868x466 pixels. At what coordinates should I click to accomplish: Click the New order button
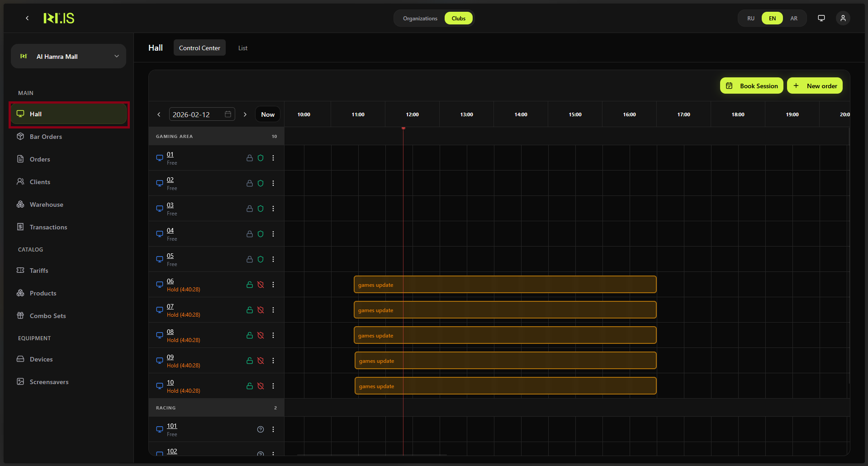point(815,86)
